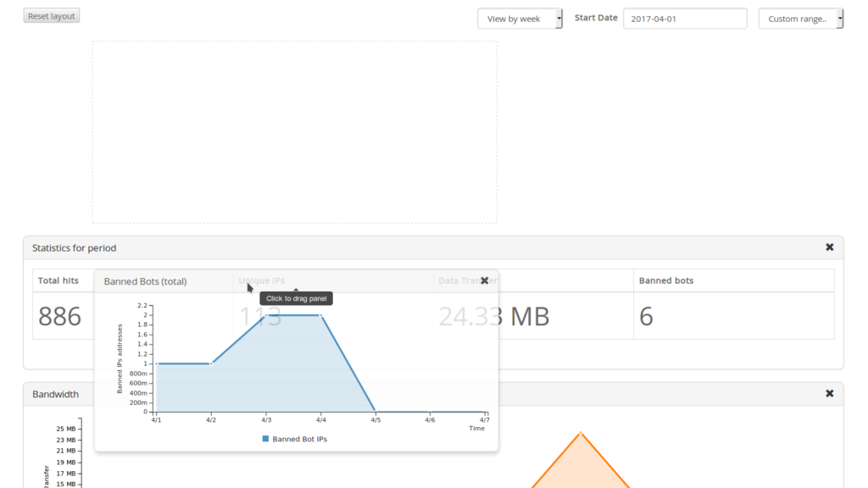Click the 4/2 data point on chart

tap(211, 363)
